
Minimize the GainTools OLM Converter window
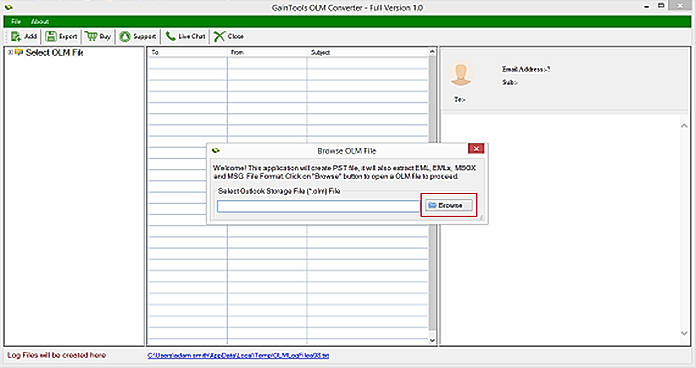647,6
